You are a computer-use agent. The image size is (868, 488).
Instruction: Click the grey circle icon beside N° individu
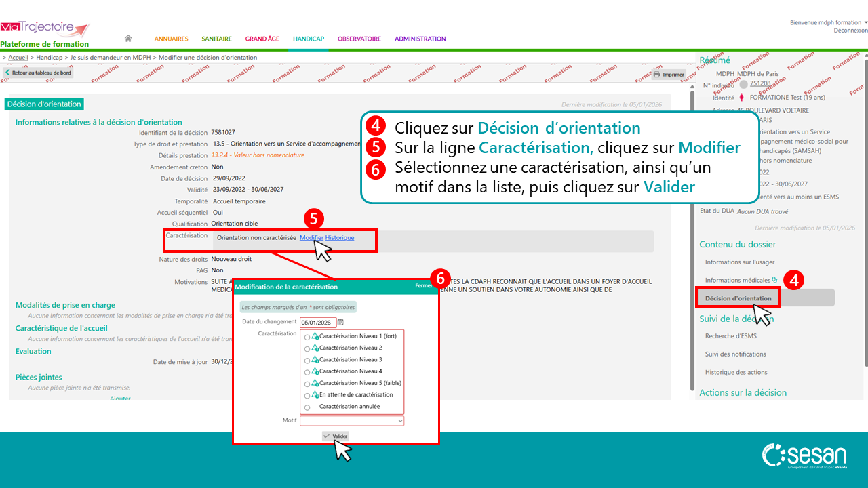[744, 85]
